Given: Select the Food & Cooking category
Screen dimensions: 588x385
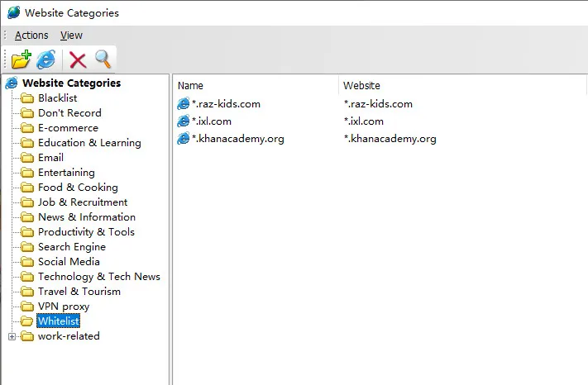Looking at the screenshot, I should pyautogui.click(x=78, y=188).
